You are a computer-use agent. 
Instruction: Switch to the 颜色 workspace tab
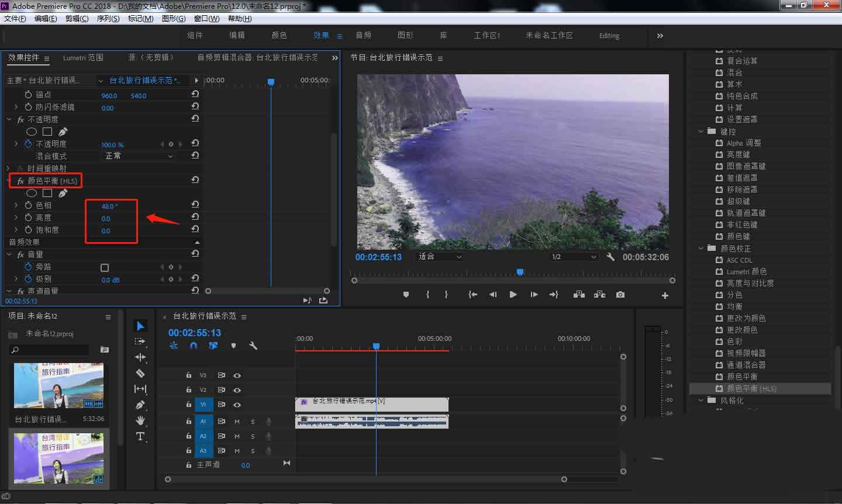[279, 36]
